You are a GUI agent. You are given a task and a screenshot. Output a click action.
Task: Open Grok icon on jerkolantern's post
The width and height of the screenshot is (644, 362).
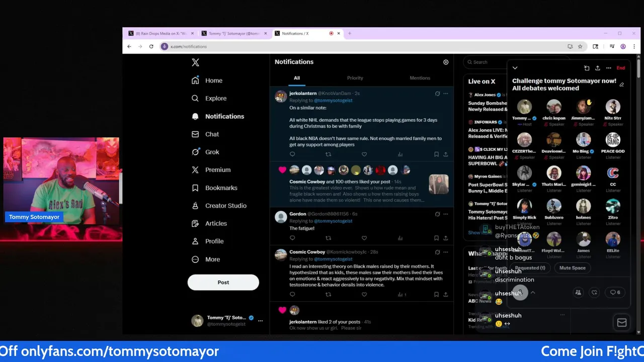(x=437, y=94)
